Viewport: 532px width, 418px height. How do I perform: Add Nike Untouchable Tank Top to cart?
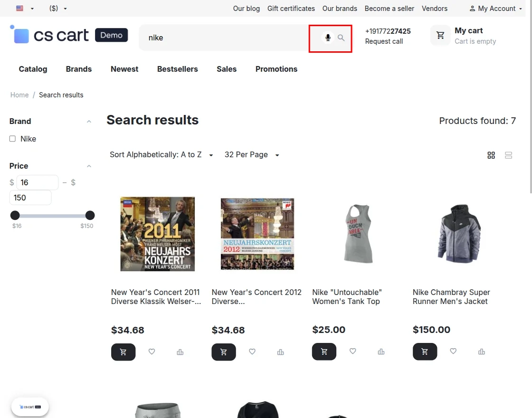324,351
